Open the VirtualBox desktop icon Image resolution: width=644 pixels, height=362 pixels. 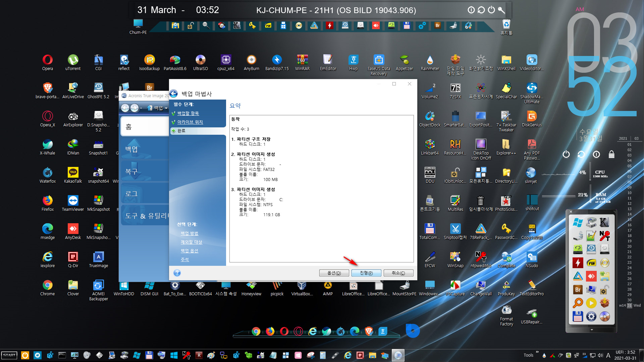pos(302,288)
